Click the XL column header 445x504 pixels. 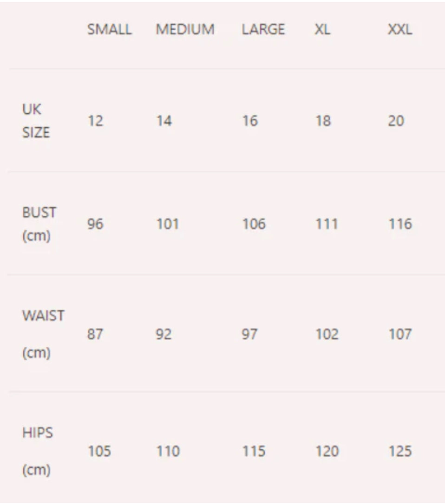point(322,30)
